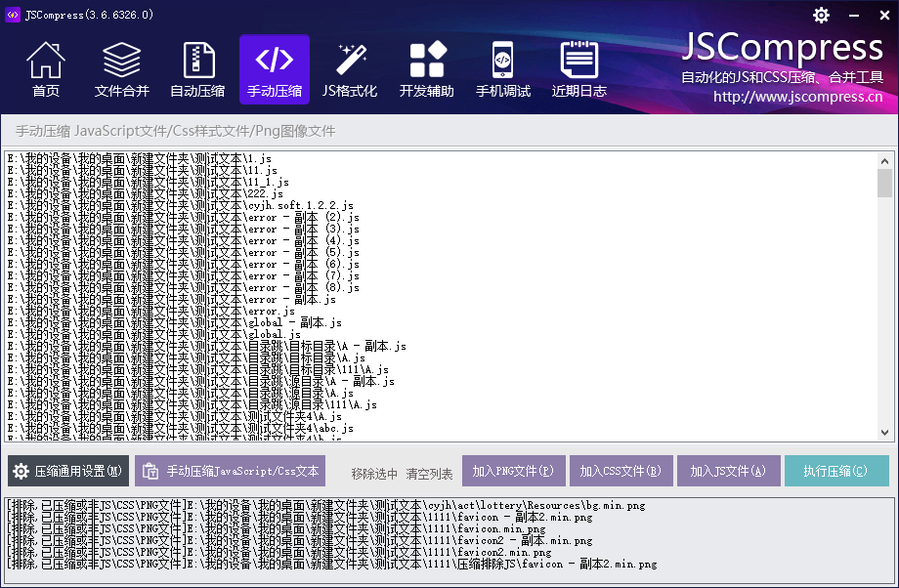This screenshot has width=899, height=588.
Task: Open the 近期日志 recent logs
Action: click(x=579, y=69)
